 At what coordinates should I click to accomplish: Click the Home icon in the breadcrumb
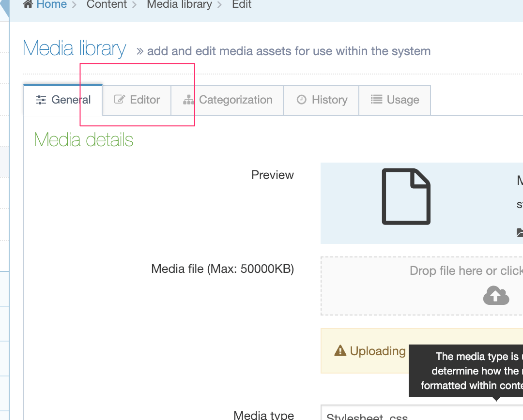pos(28,4)
